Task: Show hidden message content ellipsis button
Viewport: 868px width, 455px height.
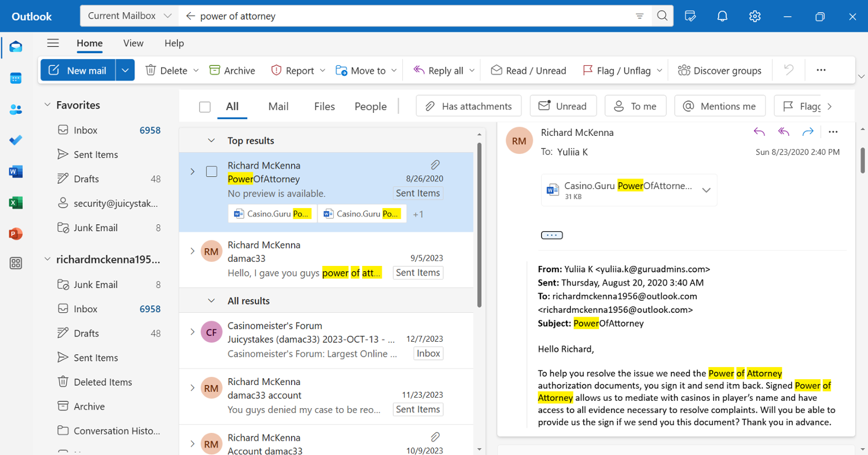Action: point(551,235)
